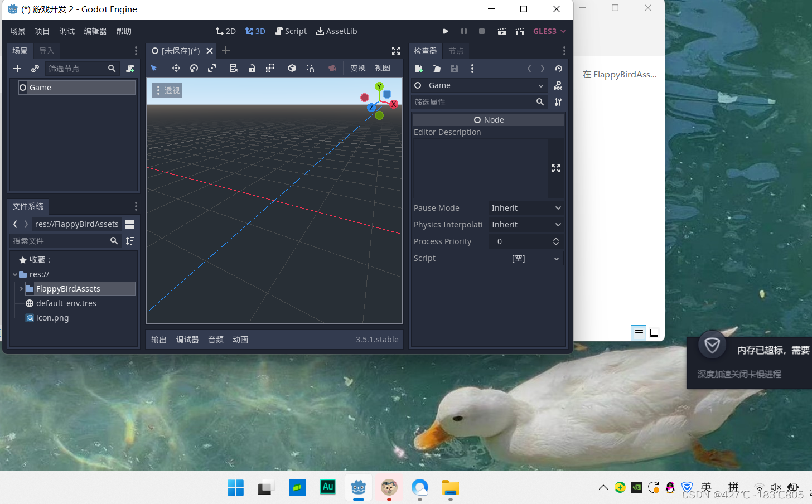The height and width of the screenshot is (504, 812).
Task: Toggle Use Local Space cube icon
Action: (292, 68)
